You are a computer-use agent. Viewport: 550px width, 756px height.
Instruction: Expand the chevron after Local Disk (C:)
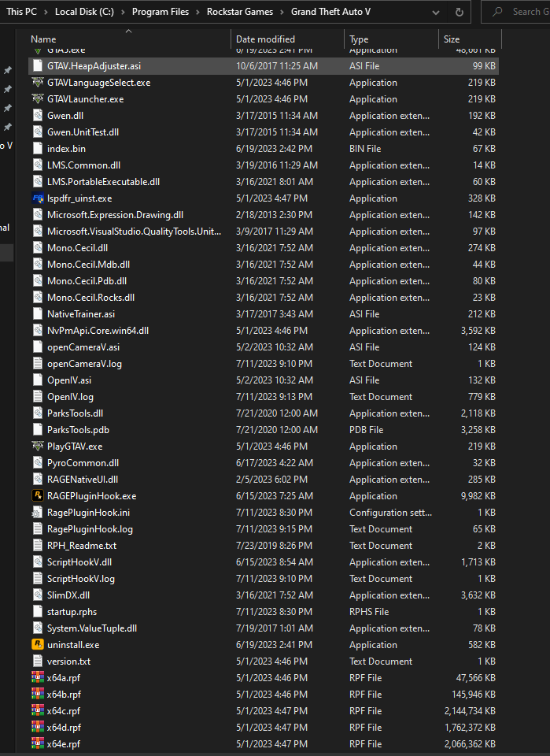coord(124,12)
